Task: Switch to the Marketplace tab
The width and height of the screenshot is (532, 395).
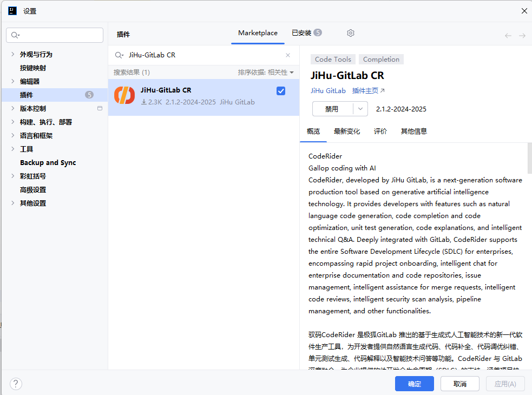Action: 258,33
